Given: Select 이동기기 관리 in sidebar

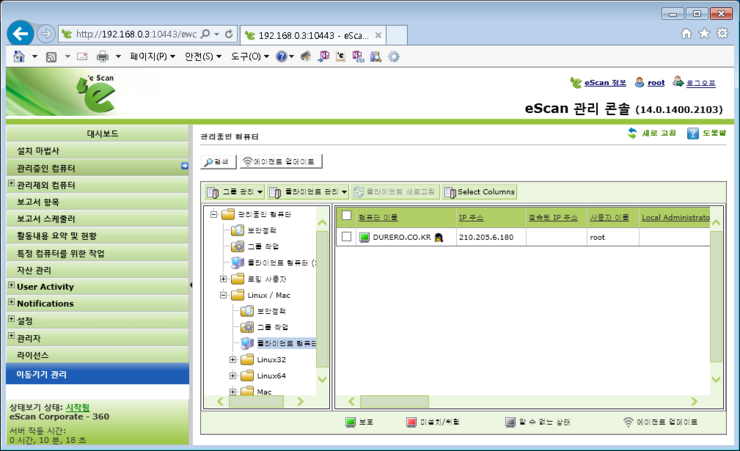Looking at the screenshot, I should click(x=98, y=374).
